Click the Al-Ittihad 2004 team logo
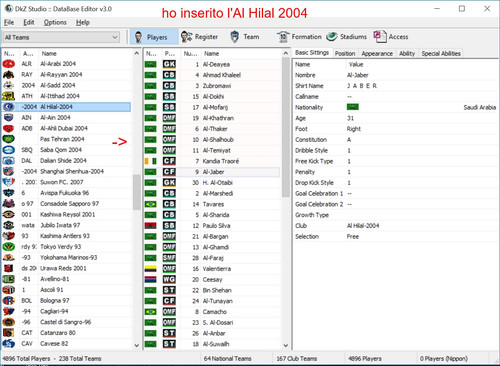 (x=9, y=96)
